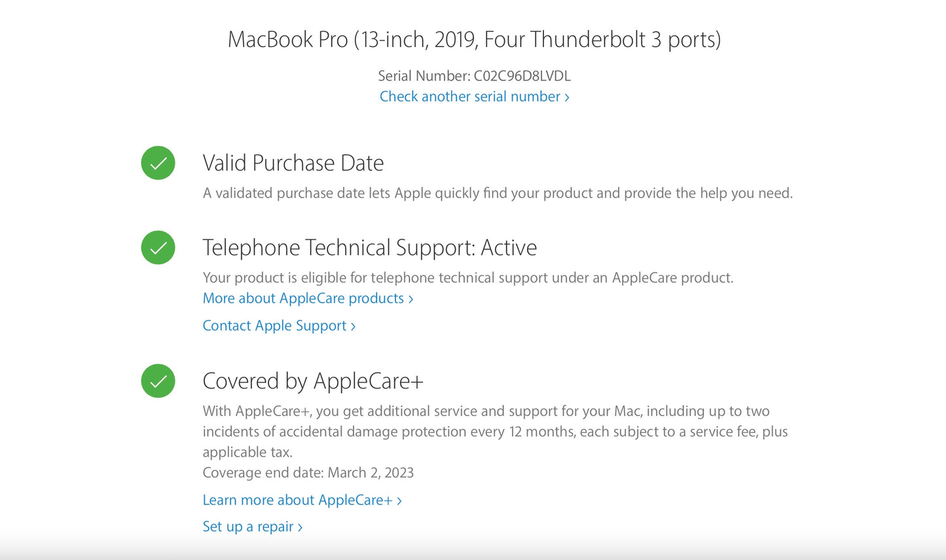Click the Covered by AppleCare+ heading
The image size is (946, 560).
pos(313,381)
